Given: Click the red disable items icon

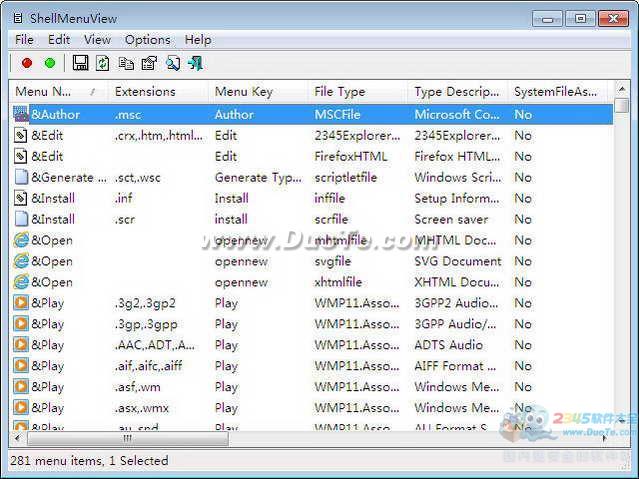Looking at the screenshot, I should pos(27,63).
